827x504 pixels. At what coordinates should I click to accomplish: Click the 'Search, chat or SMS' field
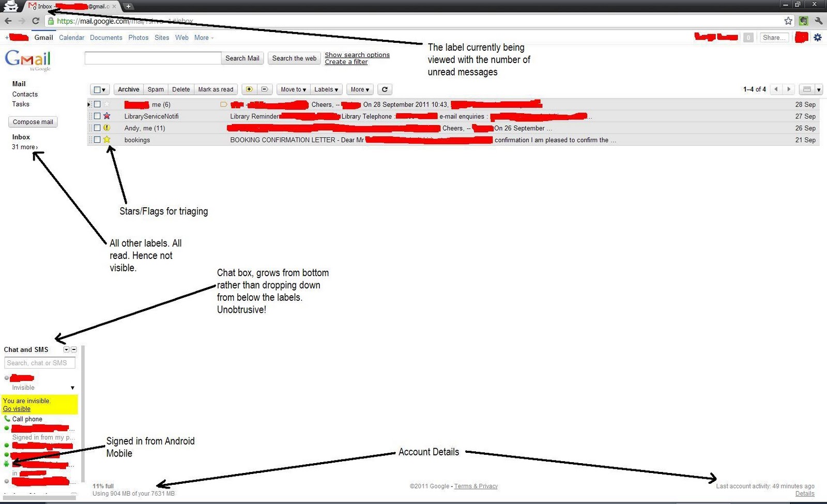point(40,363)
